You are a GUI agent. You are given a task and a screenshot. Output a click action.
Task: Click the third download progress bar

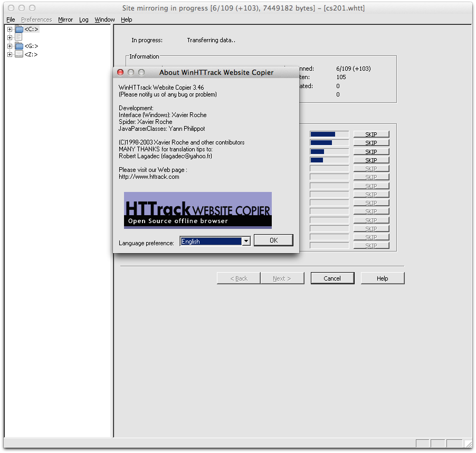pyautogui.click(x=329, y=152)
